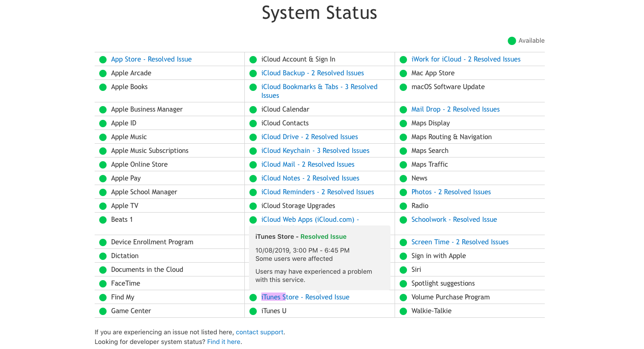Click the green status dot beside iCloud Calendar

(253, 110)
